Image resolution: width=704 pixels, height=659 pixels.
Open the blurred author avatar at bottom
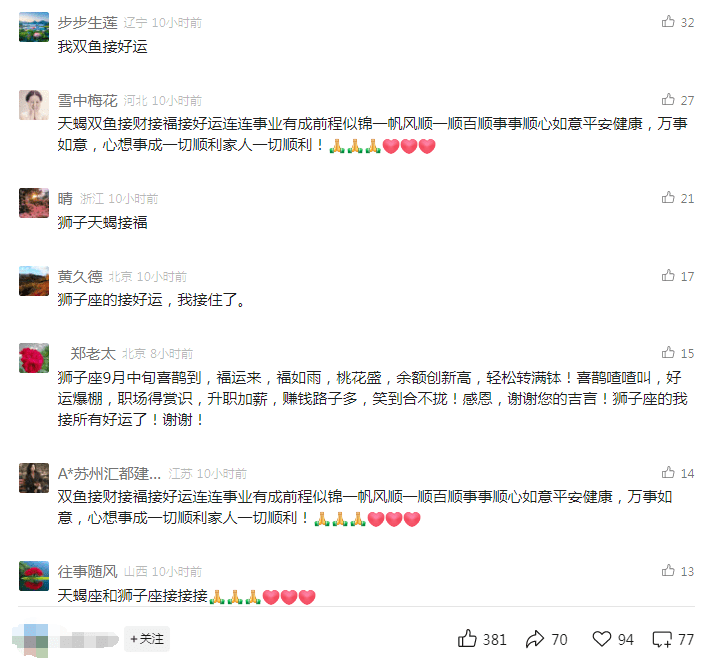click(x=30, y=640)
